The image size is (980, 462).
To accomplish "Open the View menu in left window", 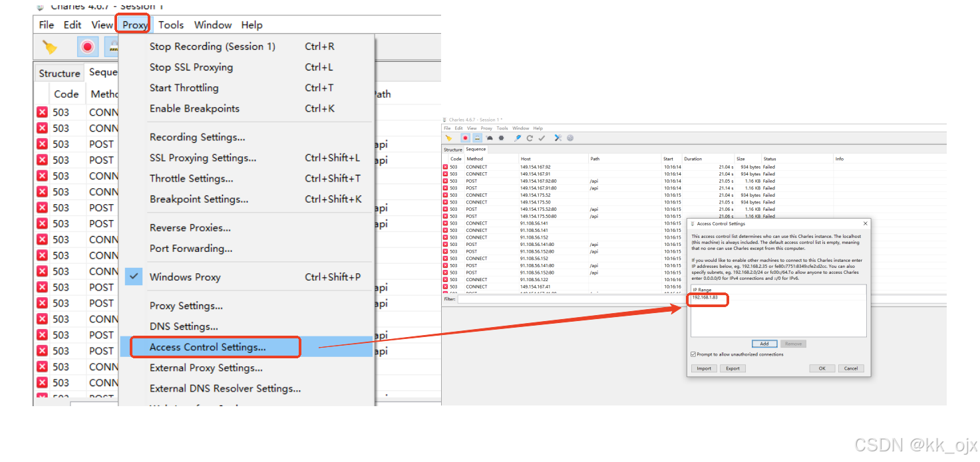I will pos(102,25).
